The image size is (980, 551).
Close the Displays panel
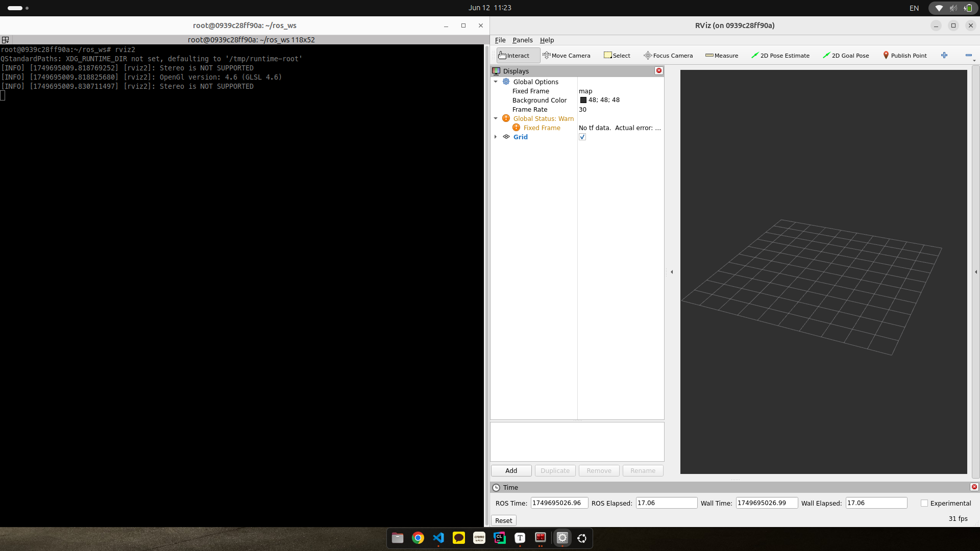tap(659, 71)
